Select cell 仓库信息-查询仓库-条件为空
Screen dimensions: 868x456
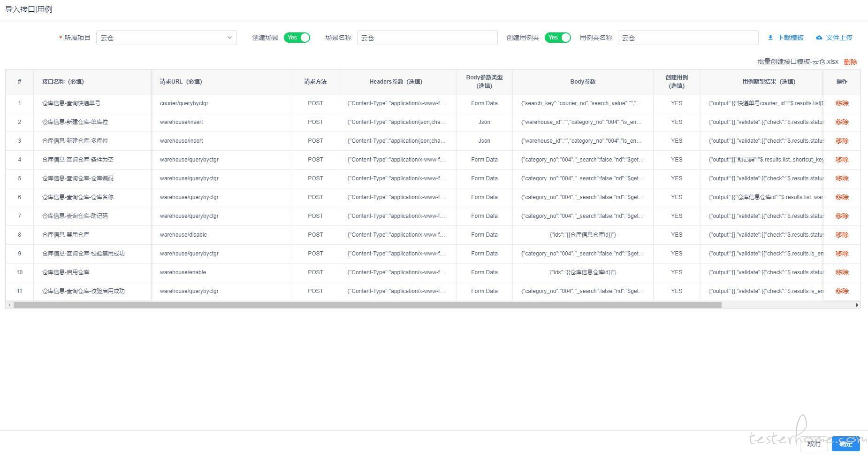coord(92,160)
